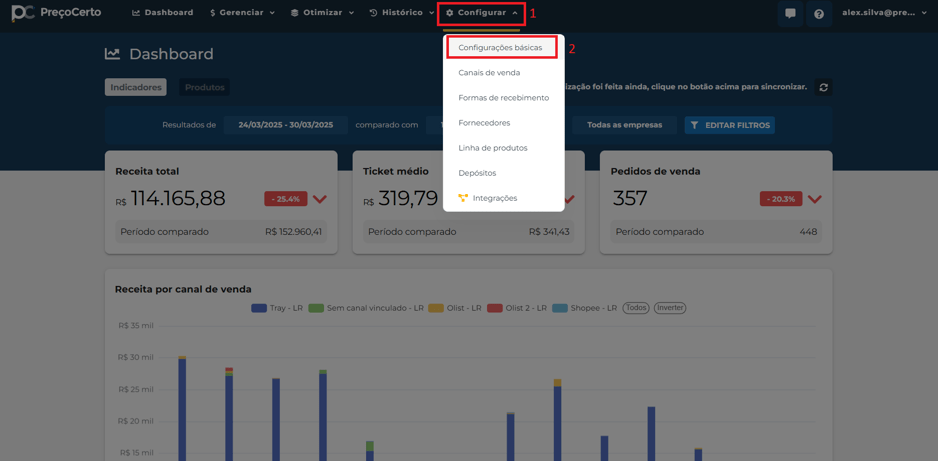Switch to Produtos tab
Screen dimensions: 938x461
click(204, 87)
